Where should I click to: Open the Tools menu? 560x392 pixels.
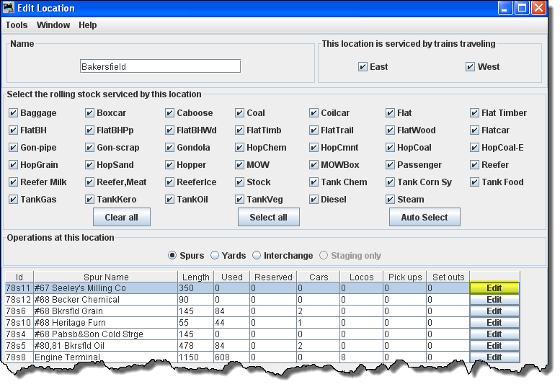click(x=17, y=25)
